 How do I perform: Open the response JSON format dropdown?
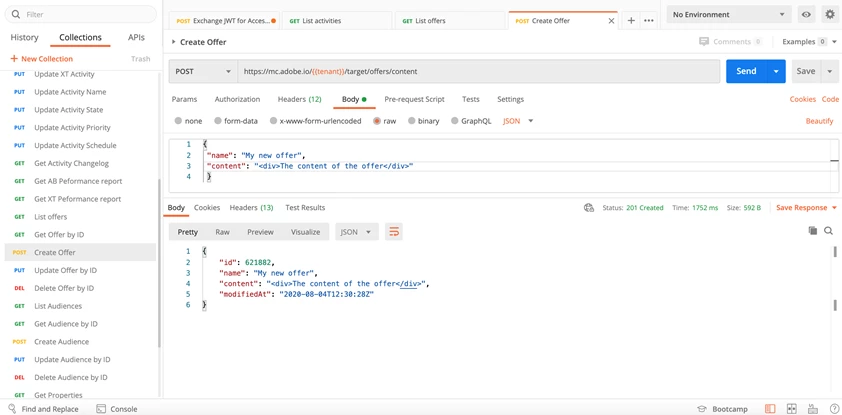pyautogui.click(x=357, y=232)
